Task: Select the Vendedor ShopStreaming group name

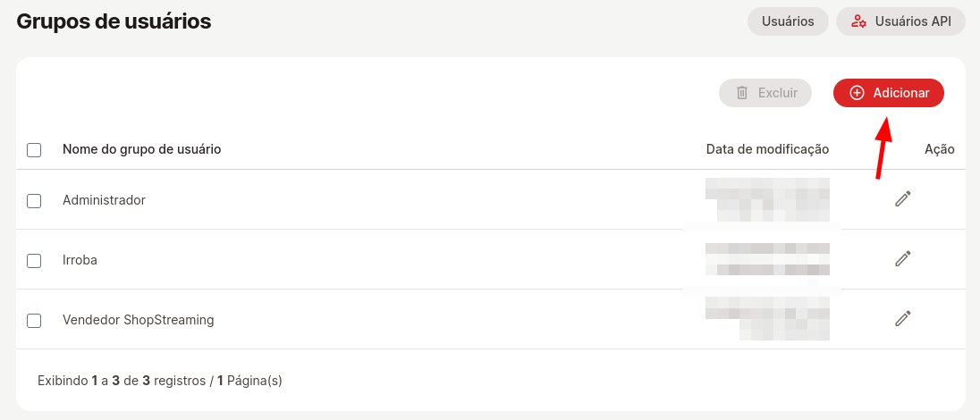Action: click(x=138, y=320)
